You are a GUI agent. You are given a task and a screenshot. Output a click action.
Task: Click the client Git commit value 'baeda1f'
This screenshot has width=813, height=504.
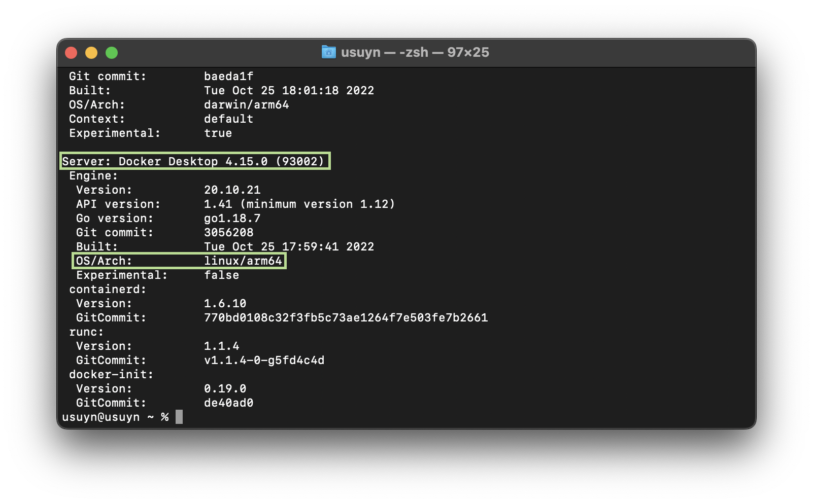click(228, 76)
